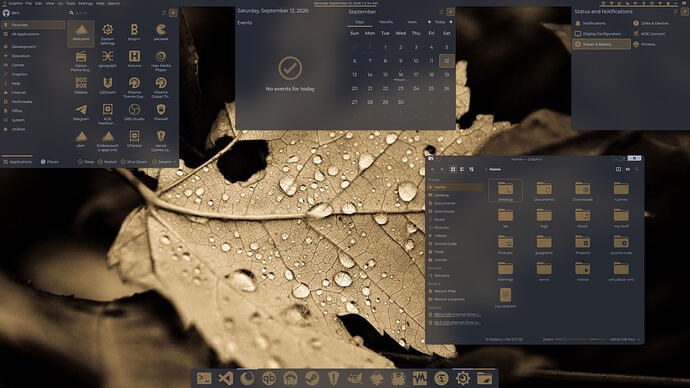Toggle split view in Dolphin toolbar
Viewport: 690px width, 388px height.
pos(618,169)
